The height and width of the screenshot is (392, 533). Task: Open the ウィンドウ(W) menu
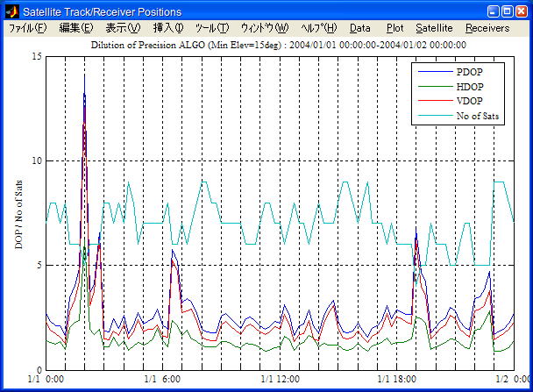[x=264, y=28]
